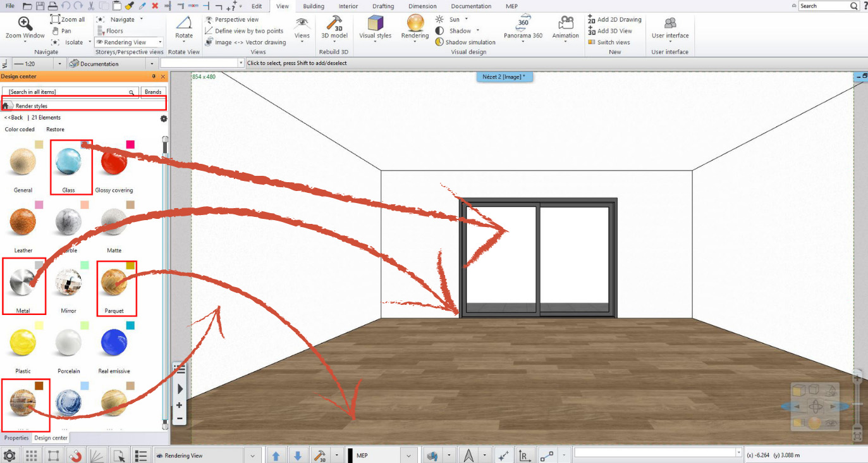868x463 pixels.
Task: Click the settings gear in status bar
Action: (9, 455)
